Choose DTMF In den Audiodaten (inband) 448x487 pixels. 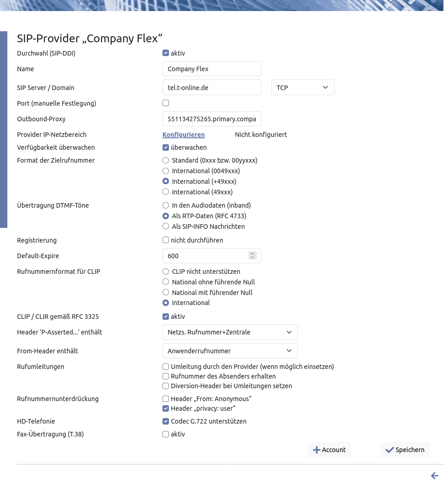point(166,205)
